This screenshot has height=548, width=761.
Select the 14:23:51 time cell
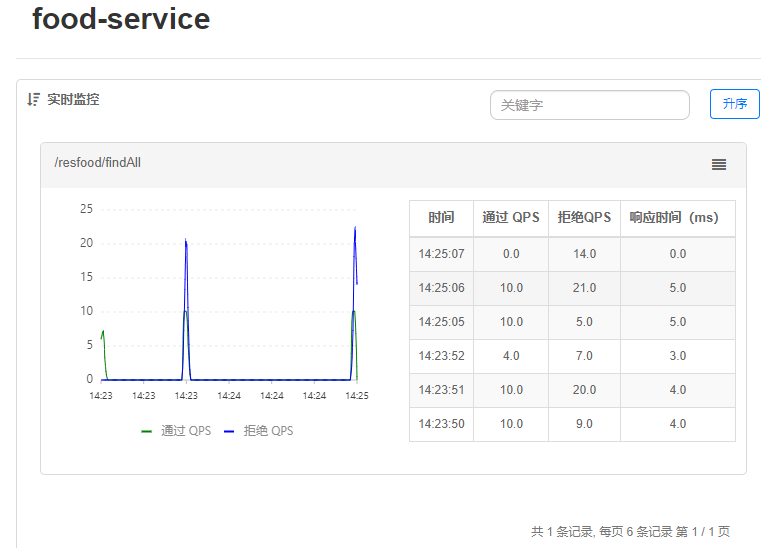(x=441, y=390)
